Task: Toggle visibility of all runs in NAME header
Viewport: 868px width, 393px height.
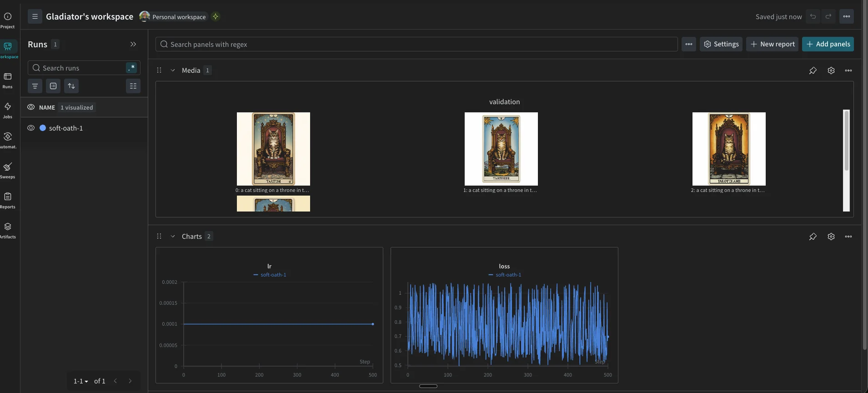Action: [31, 107]
